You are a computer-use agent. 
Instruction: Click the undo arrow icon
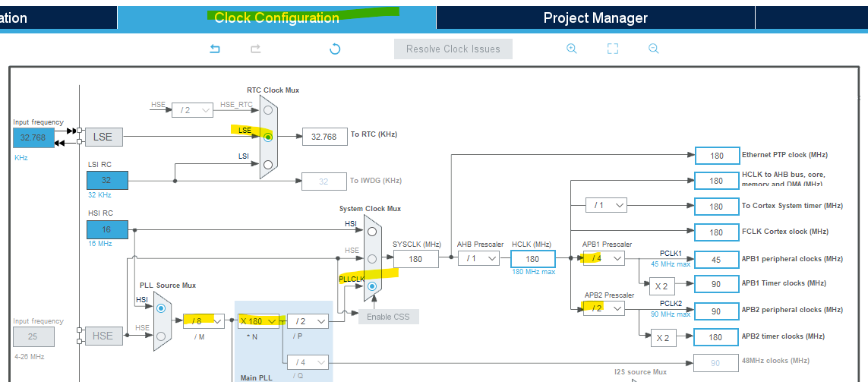point(215,49)
